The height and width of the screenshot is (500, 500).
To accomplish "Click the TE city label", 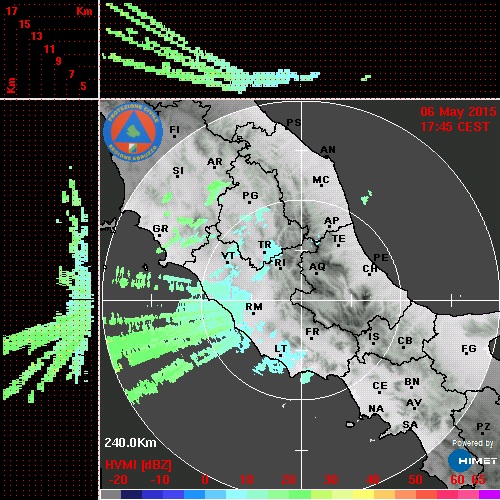I will click(x=339, y=239).
